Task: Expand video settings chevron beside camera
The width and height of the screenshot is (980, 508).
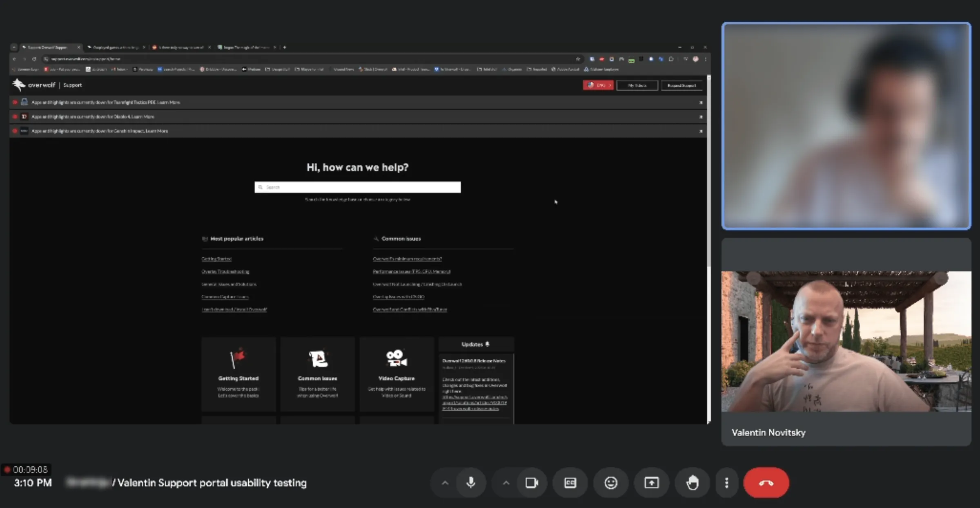Action: click(506, 483)
